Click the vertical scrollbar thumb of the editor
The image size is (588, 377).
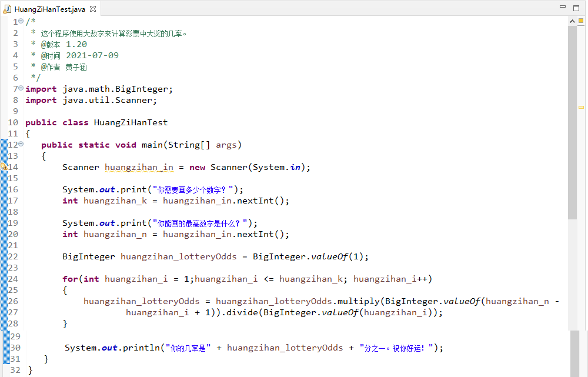click(x=572, y=122)
